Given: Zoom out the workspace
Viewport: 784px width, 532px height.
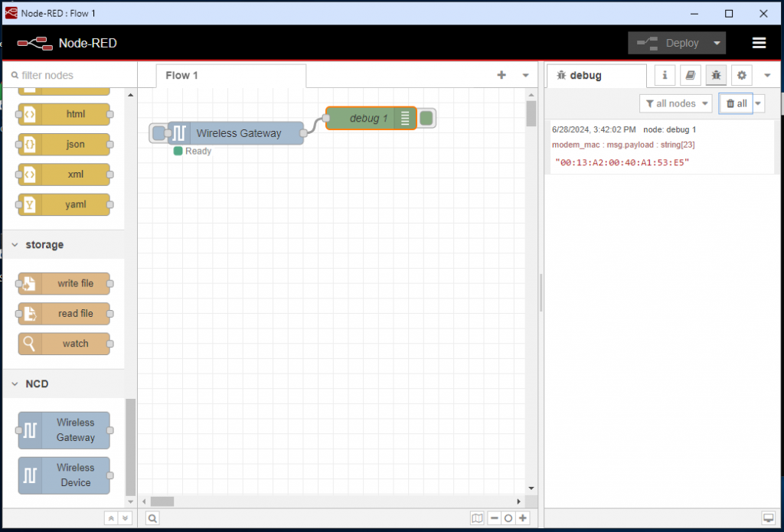Looking at the screenshot, I should coord(494,518).
